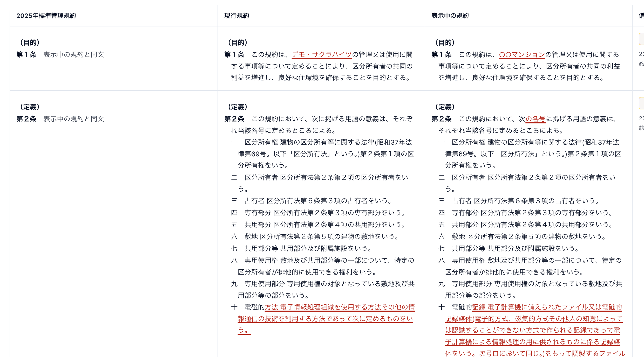Click underlined 〇〇マンション text

click(x=522, y=55)
